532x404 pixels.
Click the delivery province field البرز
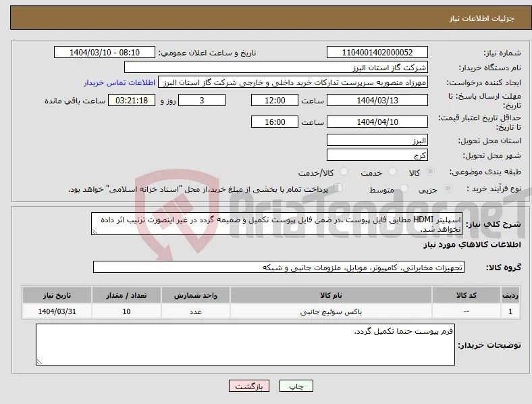(377, 140)
